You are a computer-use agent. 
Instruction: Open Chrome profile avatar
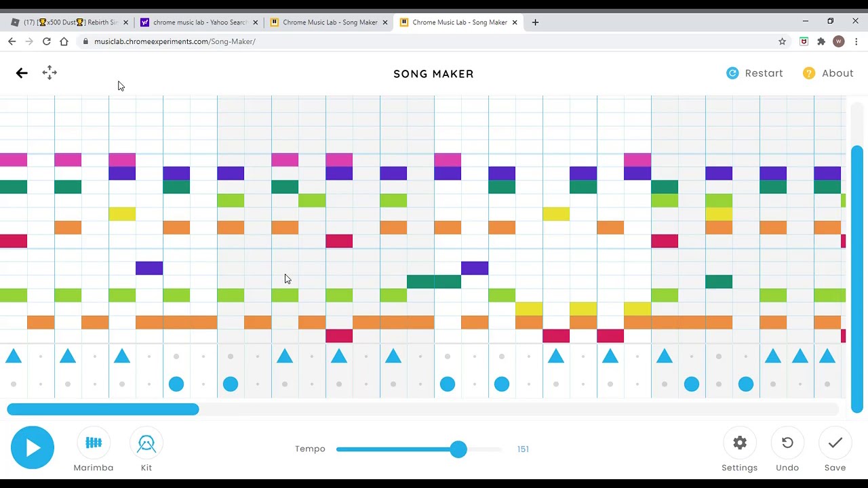coord(839,41)
